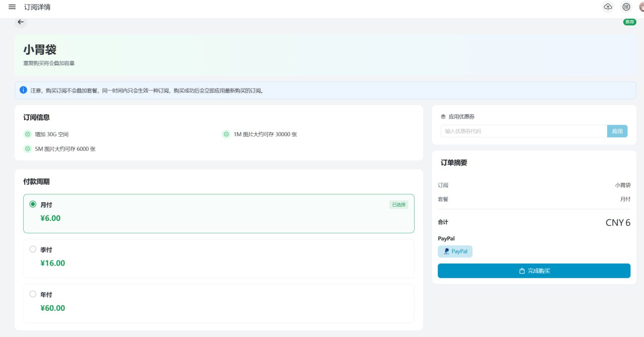Click the 完成购买 button
644x337 pixels.
[x=534, y=271]
